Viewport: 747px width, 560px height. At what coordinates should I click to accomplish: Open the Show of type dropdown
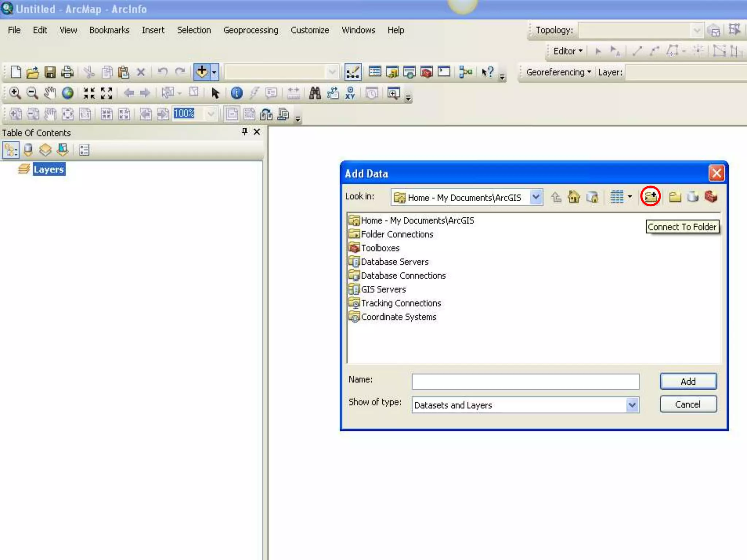(x=632, y=405)
